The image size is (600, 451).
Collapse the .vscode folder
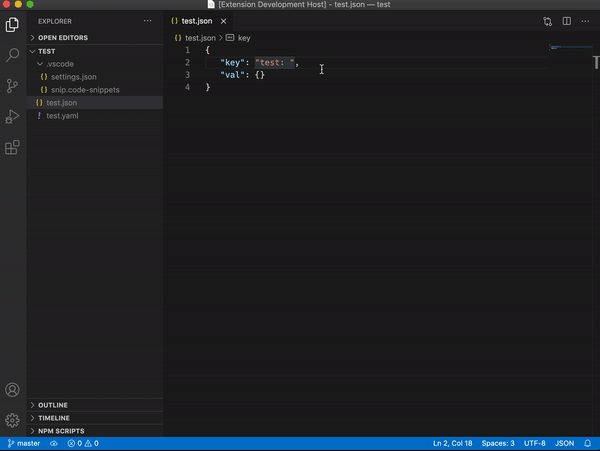click(x=95, y=64)
